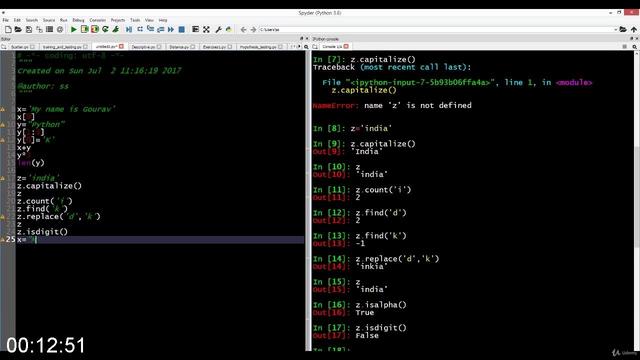Screen dimensions: 640x360
Task: Click Run cell and advance icon
Action: click(95, 29)
